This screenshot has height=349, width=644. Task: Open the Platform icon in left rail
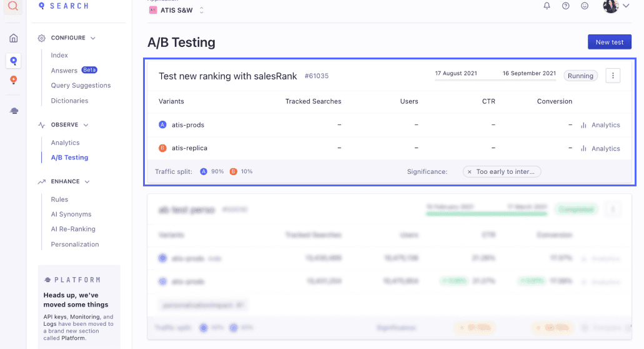[14, 111]
